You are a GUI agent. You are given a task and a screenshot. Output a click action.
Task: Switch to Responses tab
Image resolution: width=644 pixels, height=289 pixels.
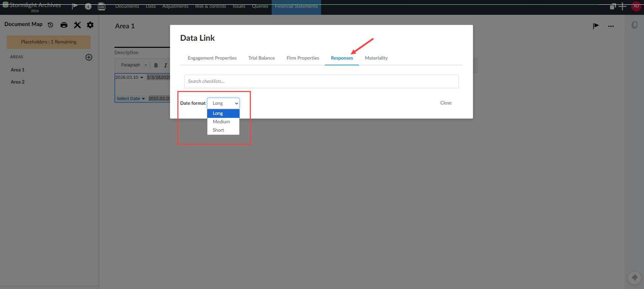tap(342, 58)
